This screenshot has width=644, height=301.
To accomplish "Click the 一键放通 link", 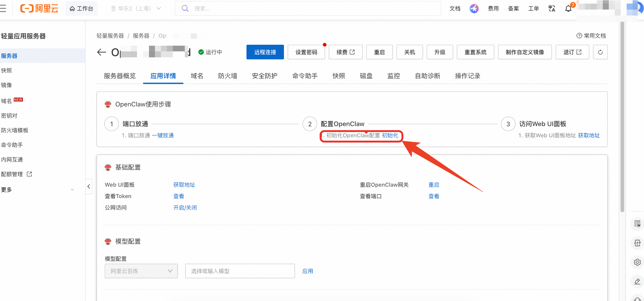I will click(163, 136).
